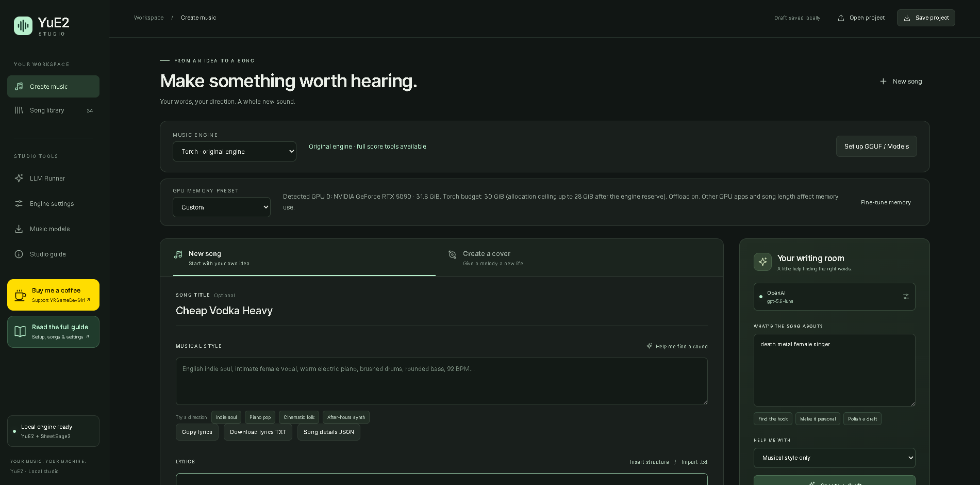
Task: Select the After-hours synth style chip
Action: click(346, 417)
